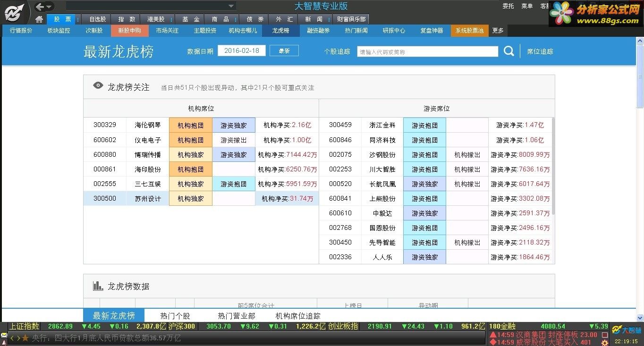Viewport: 644px width, 346px height.
Task: Click 游资抱团 tag for 三七互娱
Action: tap(234, 184)
